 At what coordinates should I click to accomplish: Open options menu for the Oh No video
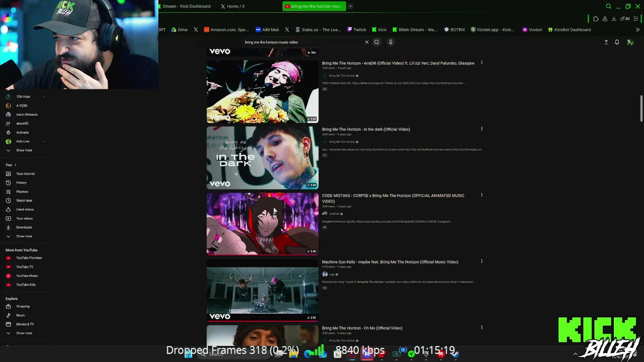(x=481, y=328)
